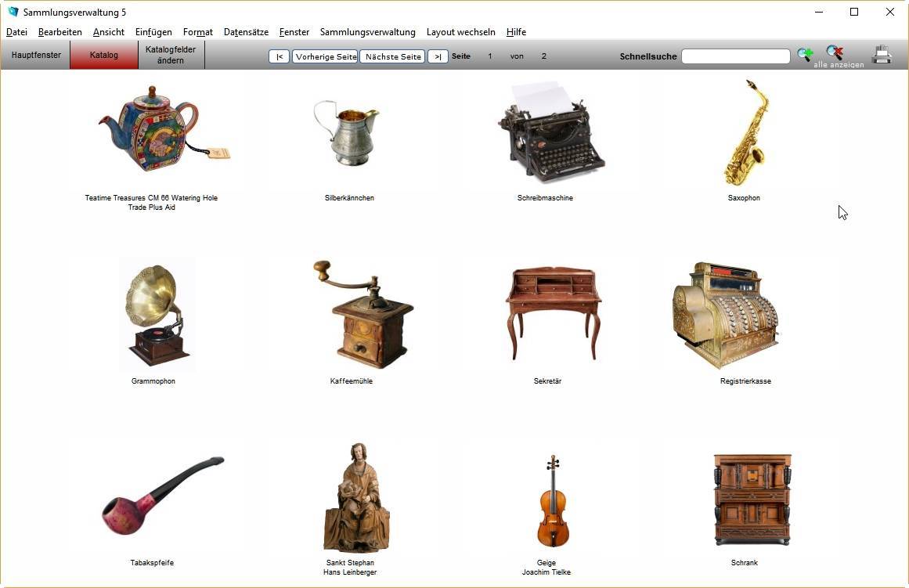
Task: Switch to the Hauptfenster tab
Action: pos(36,56)
